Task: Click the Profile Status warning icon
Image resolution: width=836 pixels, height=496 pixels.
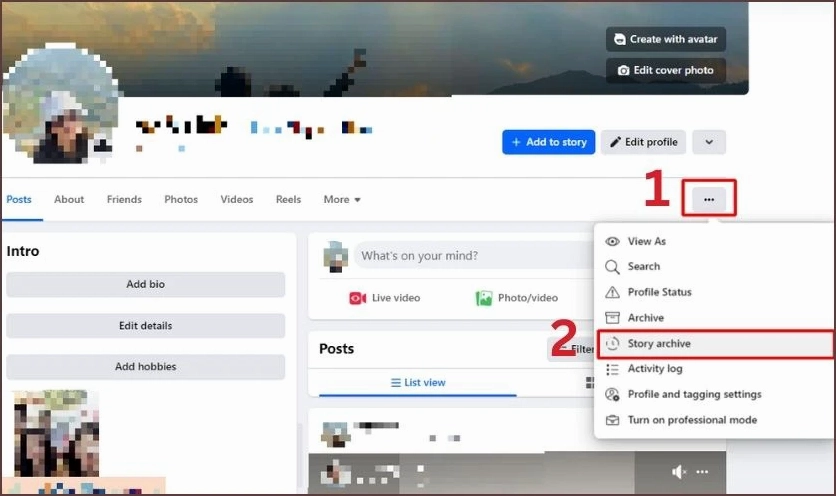Action: (613, 292)
